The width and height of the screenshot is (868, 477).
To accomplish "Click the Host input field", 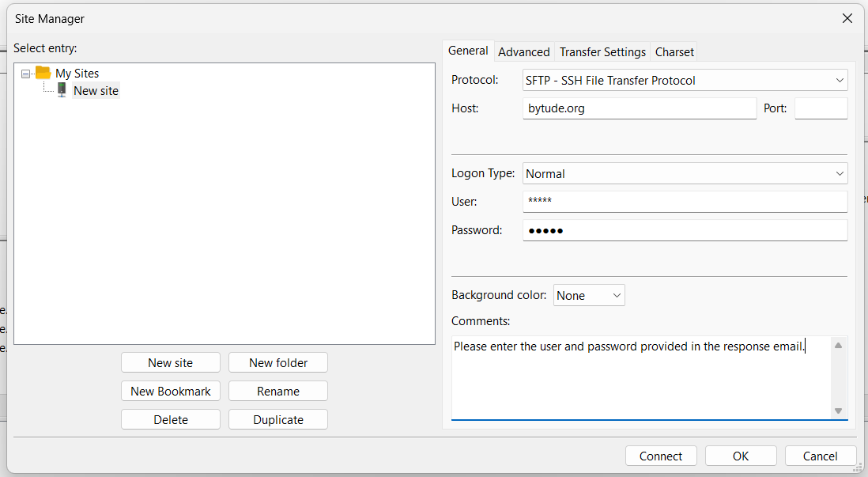I will coord(639,108).
